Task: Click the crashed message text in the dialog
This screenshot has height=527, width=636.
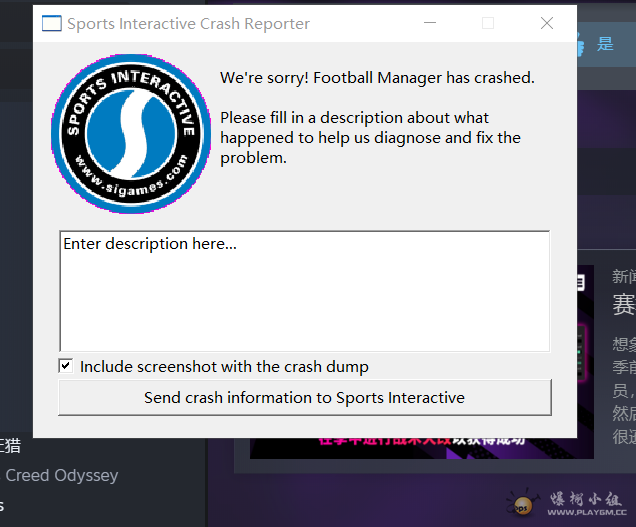Action: pos(377,77)
